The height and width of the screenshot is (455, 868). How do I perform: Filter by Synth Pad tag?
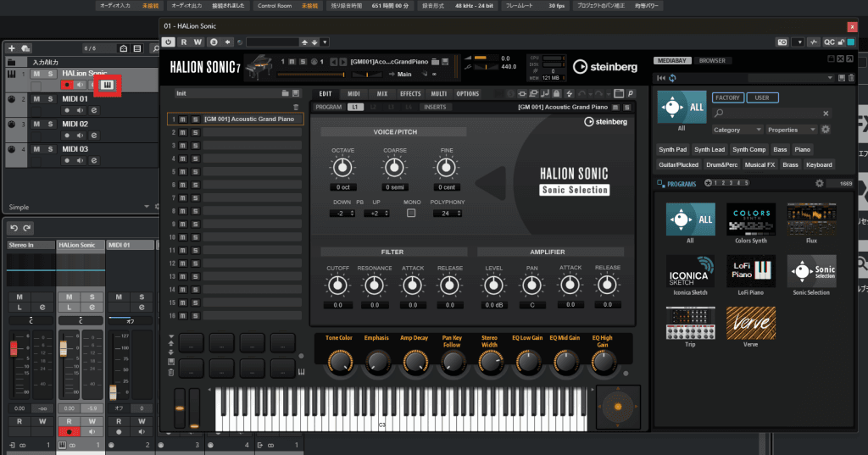[672, 149]
